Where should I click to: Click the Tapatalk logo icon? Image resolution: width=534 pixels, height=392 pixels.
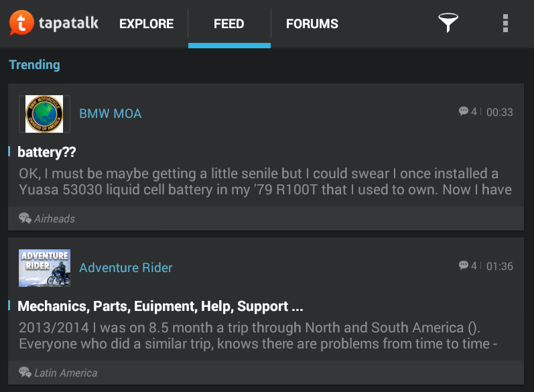tap(21, 23)
